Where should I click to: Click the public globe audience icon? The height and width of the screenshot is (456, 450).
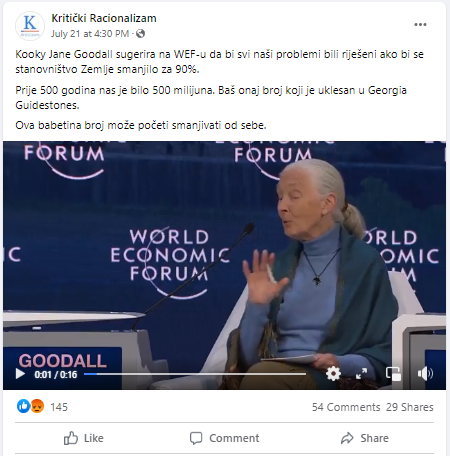coord(141,34)
